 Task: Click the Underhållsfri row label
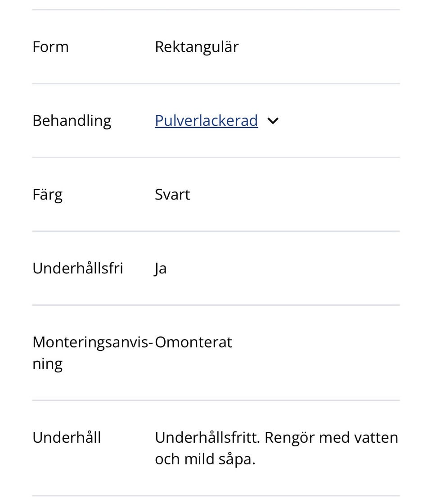77,268
